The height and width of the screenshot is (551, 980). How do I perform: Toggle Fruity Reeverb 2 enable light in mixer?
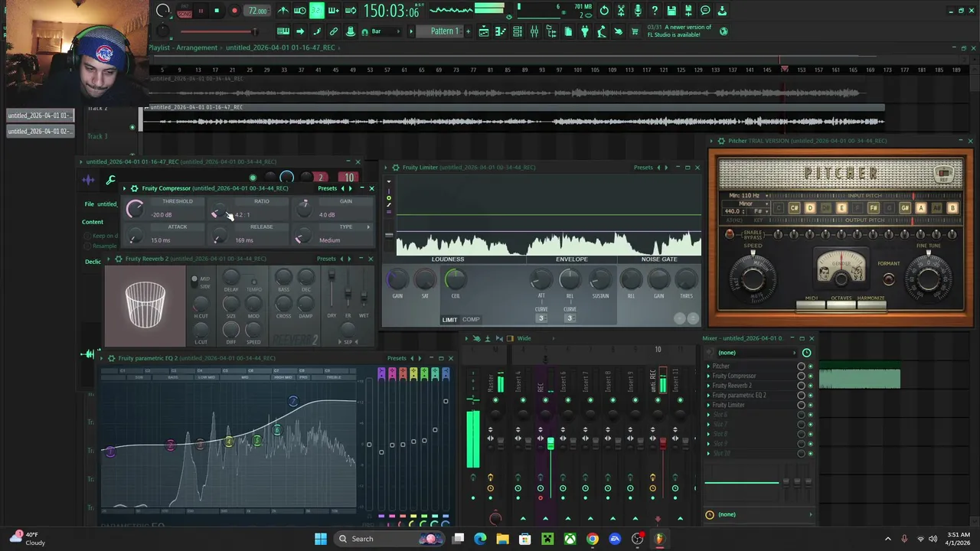coord(810,386)
